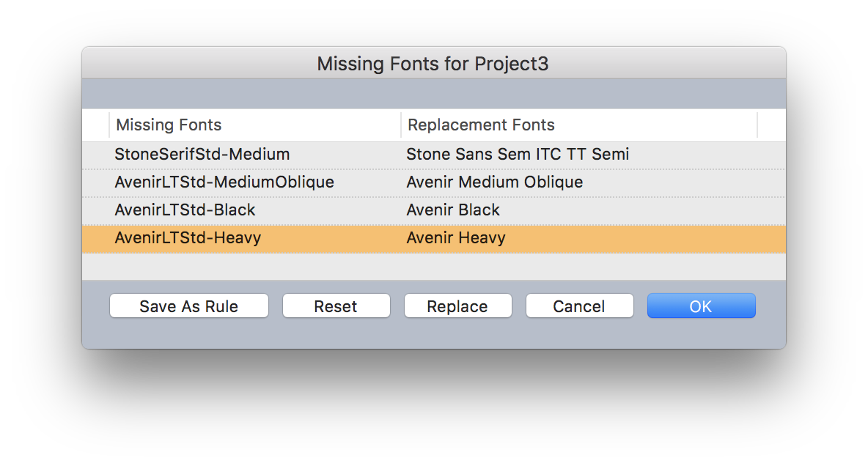
Task: Click the blank header cell right of Replacement Fonts
Action: click(771, 125)
